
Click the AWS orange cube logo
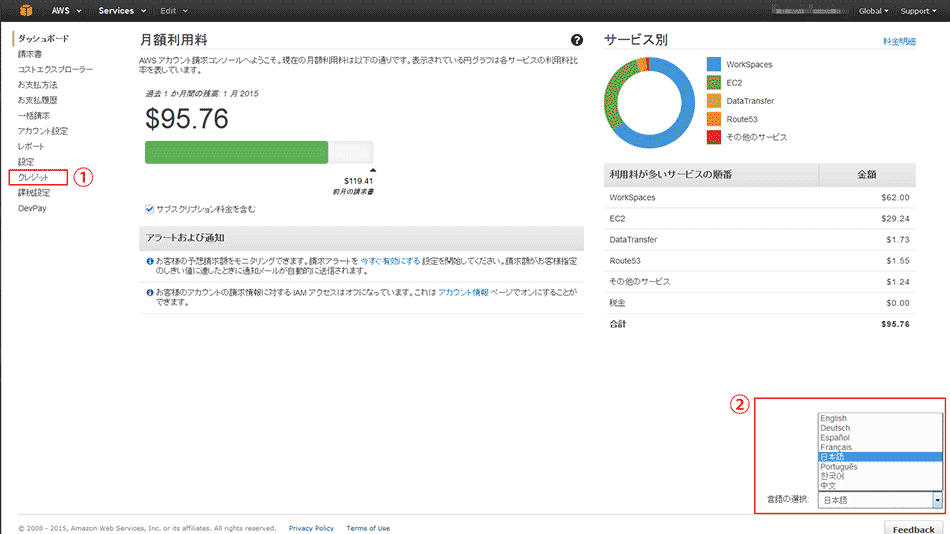pyautogui.click(x=25, y=10)
